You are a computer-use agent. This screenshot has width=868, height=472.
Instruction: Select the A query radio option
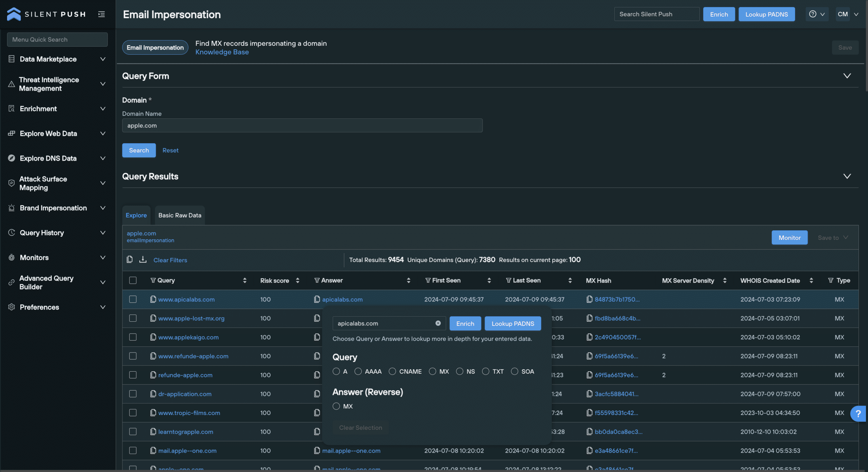[336, 372]
